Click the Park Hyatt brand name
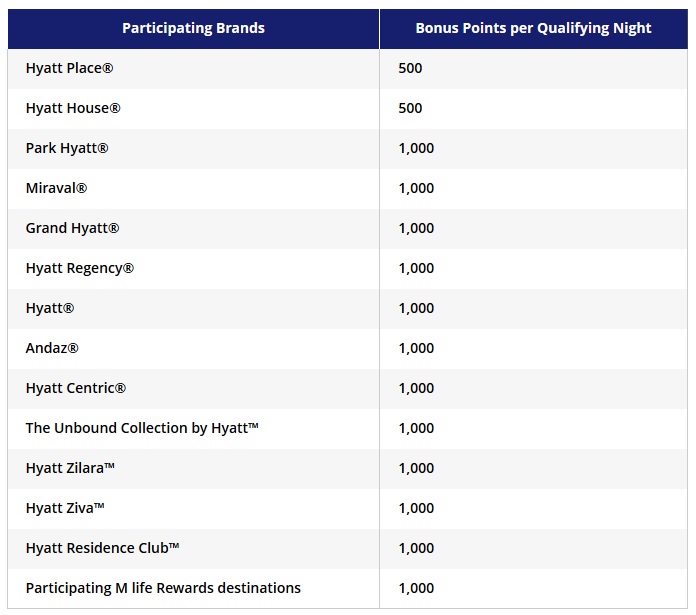 [67, 148]
